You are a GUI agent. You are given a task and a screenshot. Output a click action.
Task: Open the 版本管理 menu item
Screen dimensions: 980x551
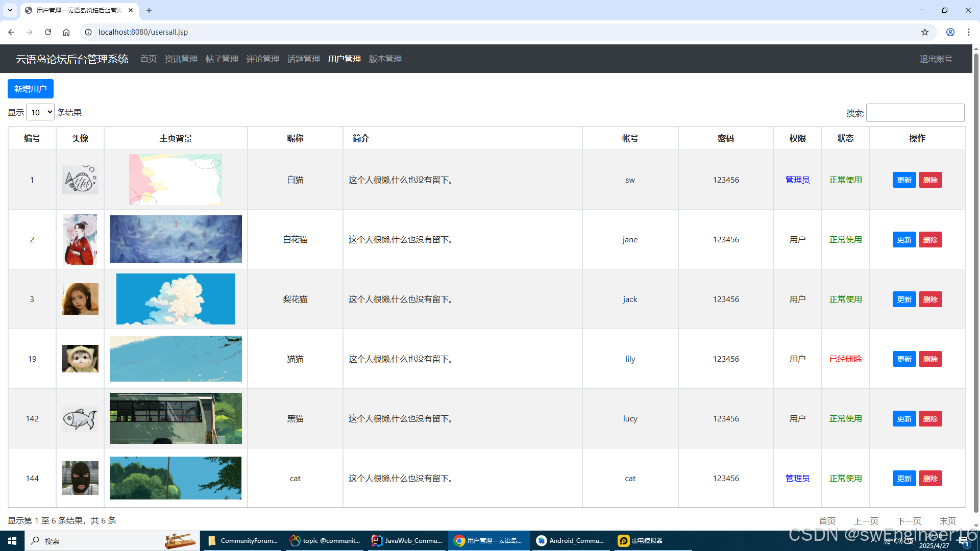(385, 59)
